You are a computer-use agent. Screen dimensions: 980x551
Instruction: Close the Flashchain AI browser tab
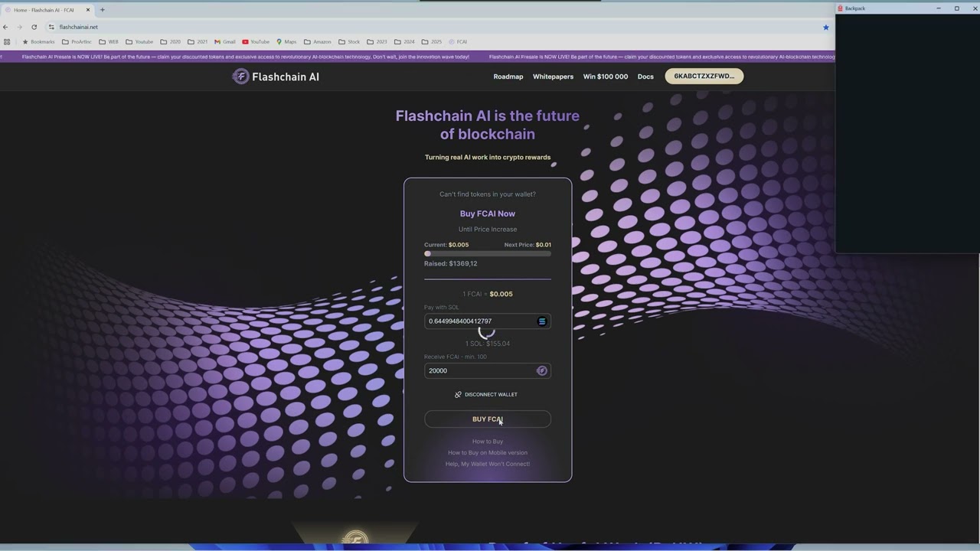pos(88,10)
